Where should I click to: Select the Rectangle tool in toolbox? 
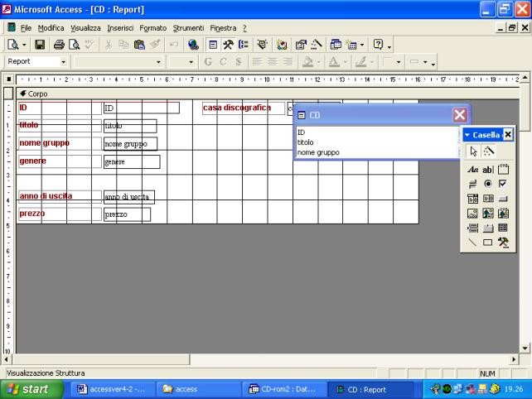tap(487, 243)
